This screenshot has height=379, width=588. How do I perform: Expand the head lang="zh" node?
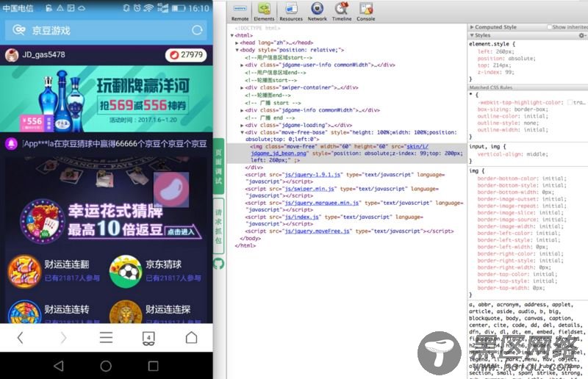[237, 43]
